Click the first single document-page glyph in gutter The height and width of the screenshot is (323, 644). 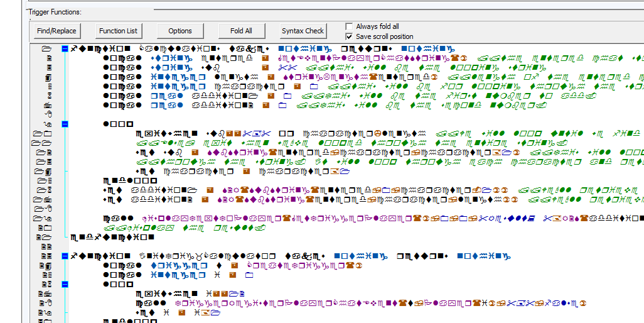pos(50,58)
